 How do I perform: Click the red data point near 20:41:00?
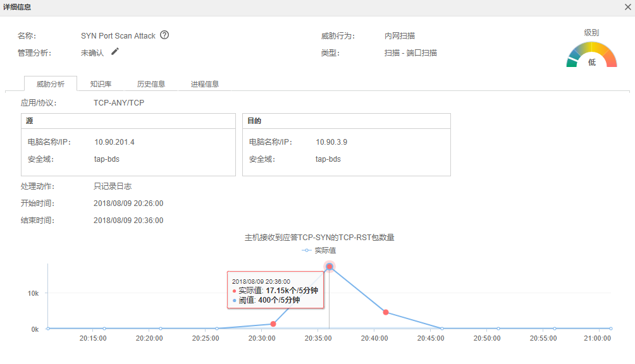(x=386, y=312)
